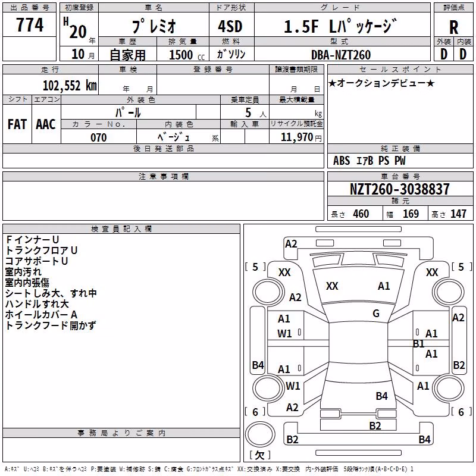Click the XX mark on the hood
This screenshot has width=476, height=476.
pyautogui.click(x=332, y=286)
